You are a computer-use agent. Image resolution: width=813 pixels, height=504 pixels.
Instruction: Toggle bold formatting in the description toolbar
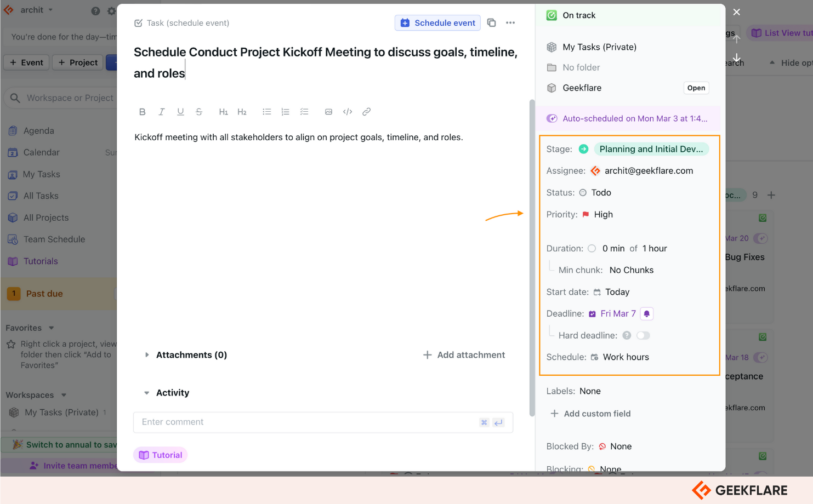(142, 112)
